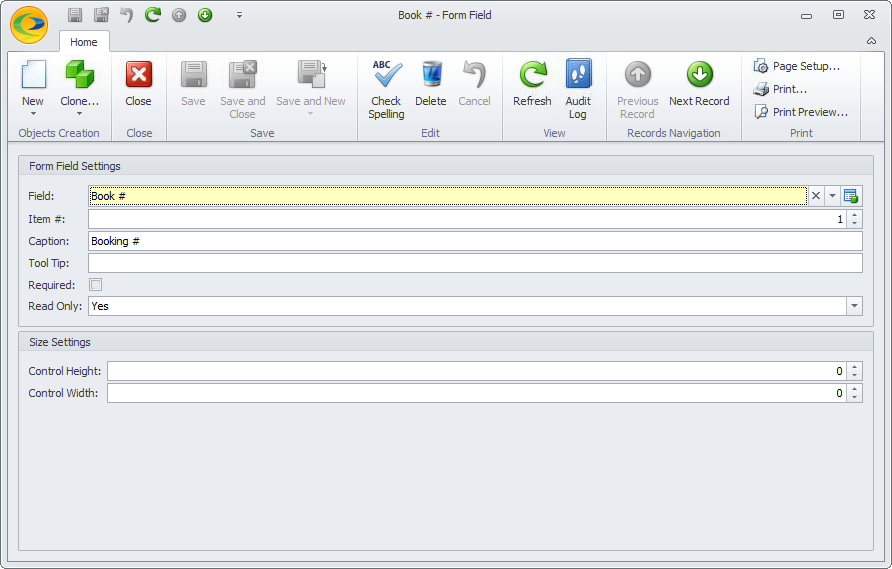Maximize the Form Field window
The image size is (892, 569).
click(839, 15)
